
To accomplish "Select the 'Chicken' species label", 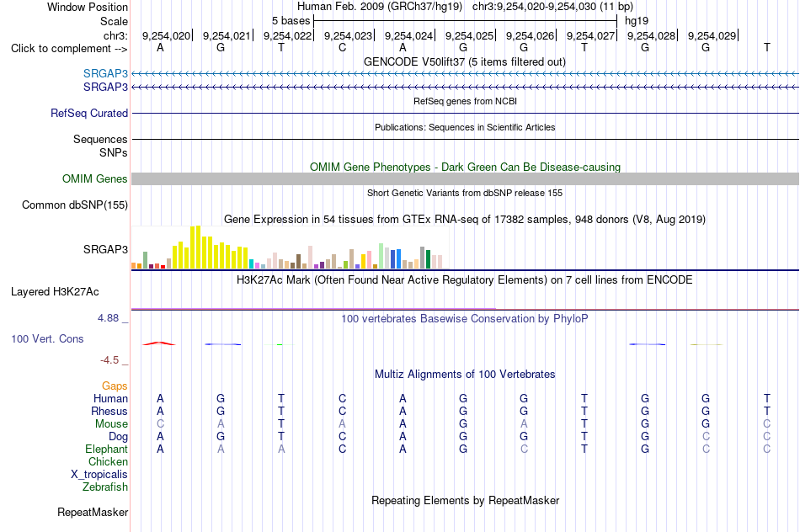I will click(108, 461).
